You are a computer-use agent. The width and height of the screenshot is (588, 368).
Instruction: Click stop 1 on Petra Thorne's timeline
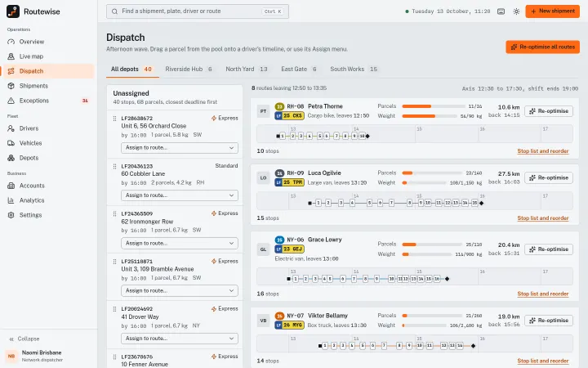pos(283,137)
